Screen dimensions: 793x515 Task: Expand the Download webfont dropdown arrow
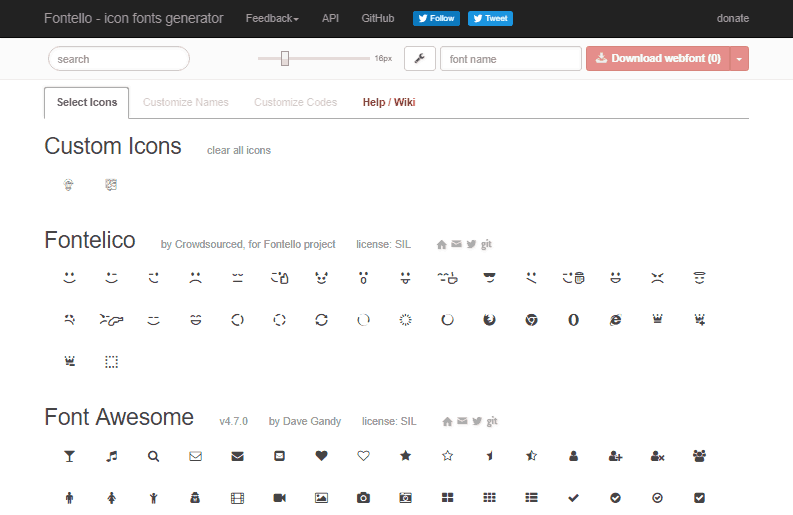739,59
